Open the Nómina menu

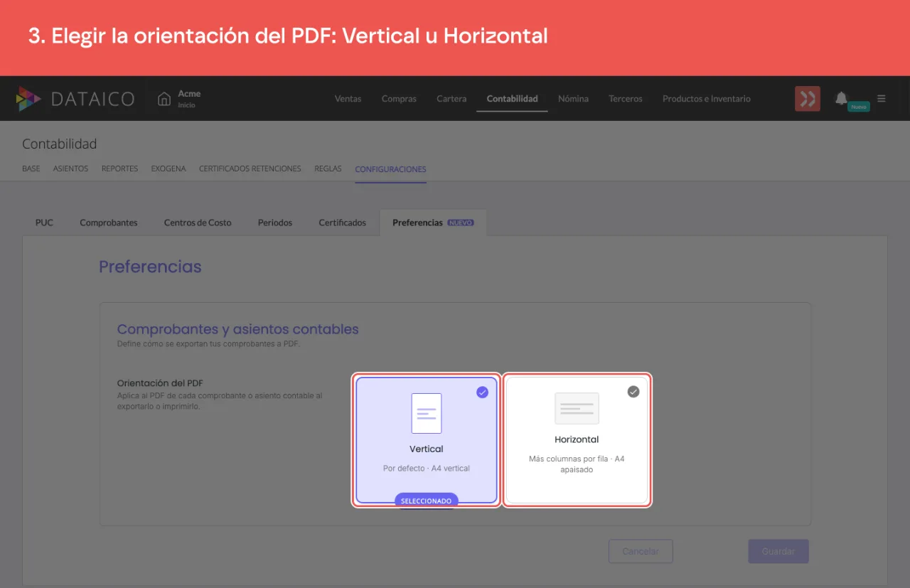pyautogui.click(x=573, y=99)
